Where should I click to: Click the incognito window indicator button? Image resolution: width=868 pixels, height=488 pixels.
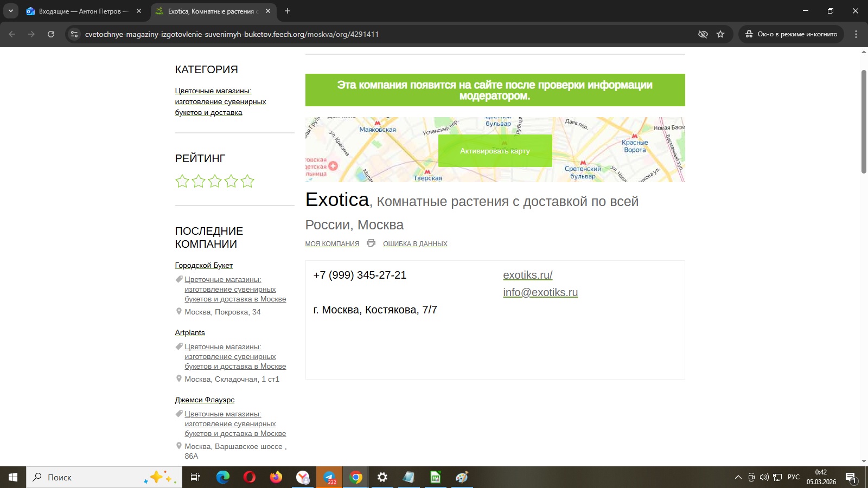click(x=791, y=34)
